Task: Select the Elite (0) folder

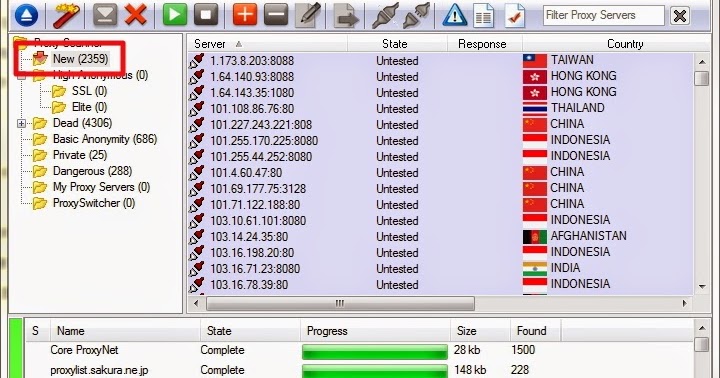Action: coord(89,107)
